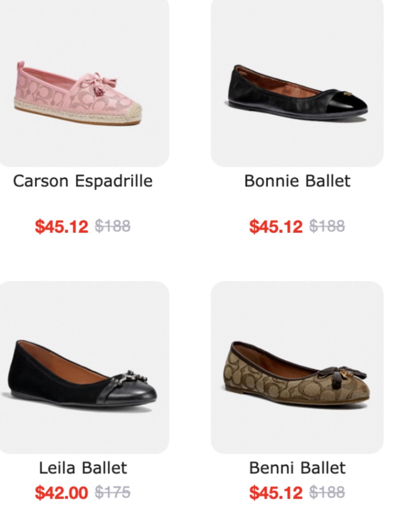This screenshot has height=515, width=420.
Task: Click Bonnie Ballet's $45.12 sale price
Action: (276, 226)
